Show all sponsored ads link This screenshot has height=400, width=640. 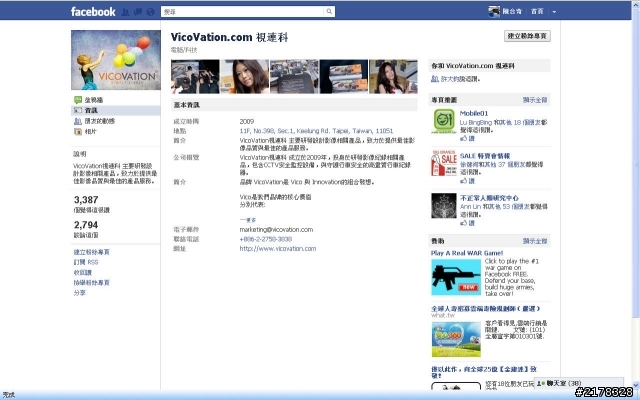[535, 241]
